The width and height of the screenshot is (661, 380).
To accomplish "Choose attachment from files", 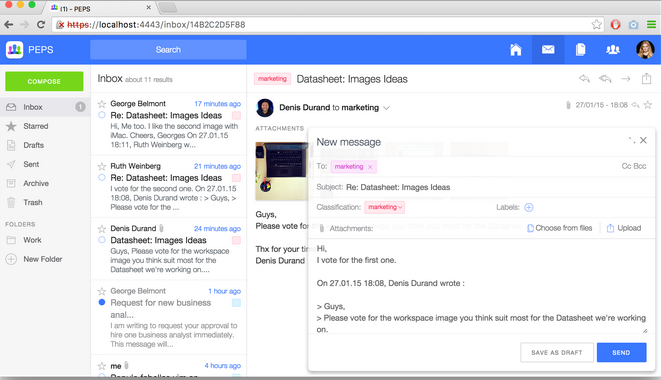I will pyautogui.click(x=559, y=228).
